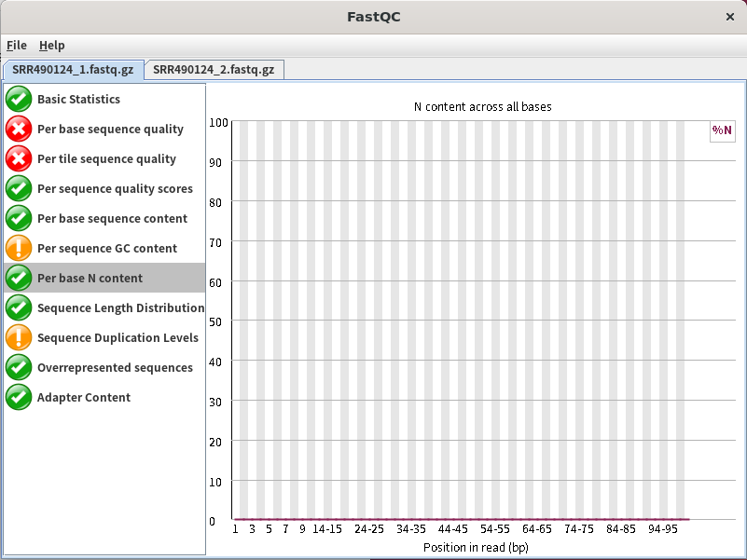Click the green check icon for Basic Statistics
This screenshot has width=747, height=560.
[x=19, y=99]
